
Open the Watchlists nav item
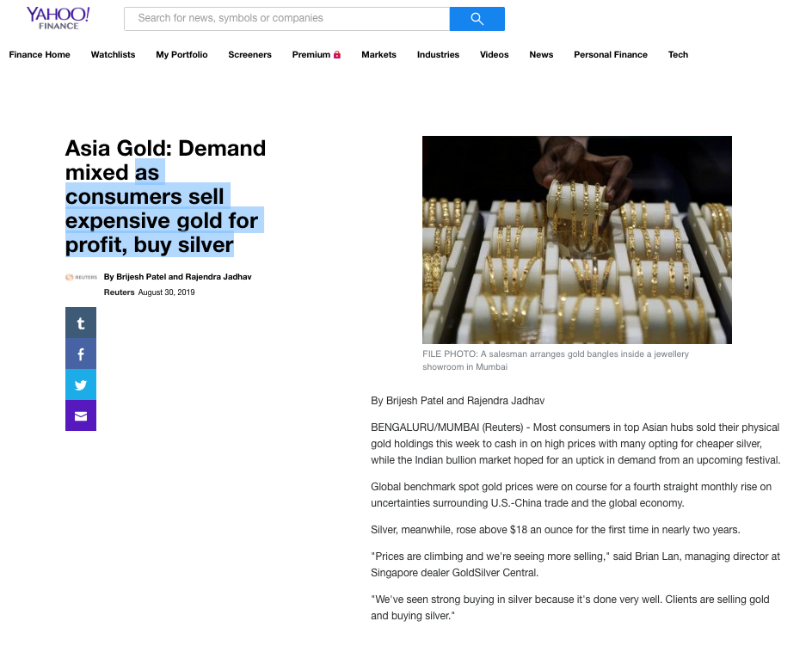(113, 54)
